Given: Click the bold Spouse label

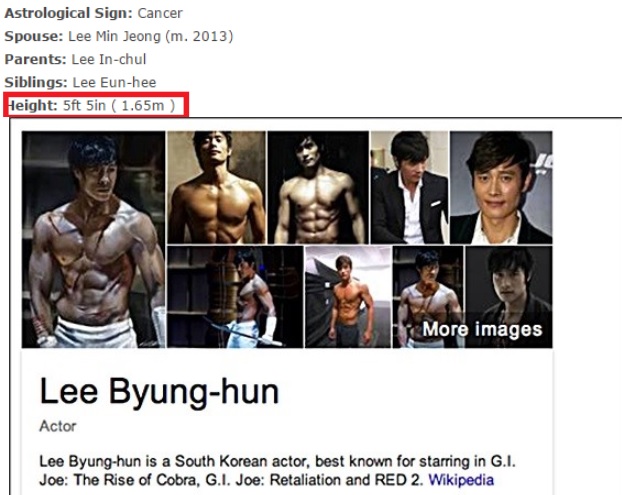Looking at the screenshot, I should pos(34,36).
